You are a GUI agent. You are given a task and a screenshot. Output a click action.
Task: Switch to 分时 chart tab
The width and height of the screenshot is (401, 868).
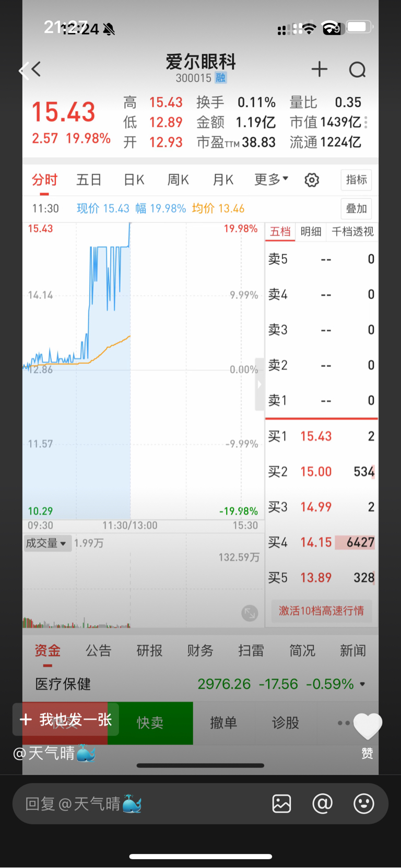(x=44, y=180)
